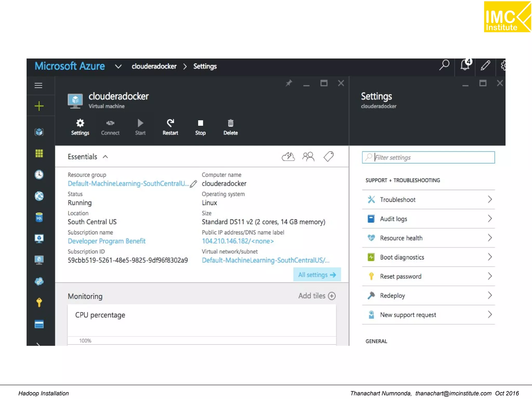The height and width of the screenshot is (399, 532).
Task: Open Default-MachineLearning-SouthCentralU resource group link
Action: 128,184
